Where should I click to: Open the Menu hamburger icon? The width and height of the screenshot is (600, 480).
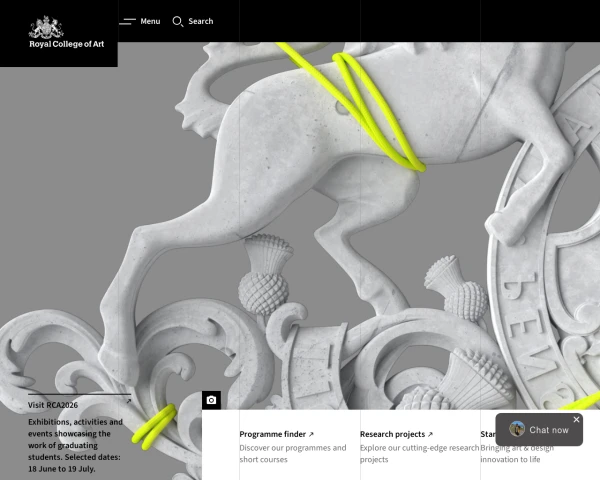tap(127, 21)
